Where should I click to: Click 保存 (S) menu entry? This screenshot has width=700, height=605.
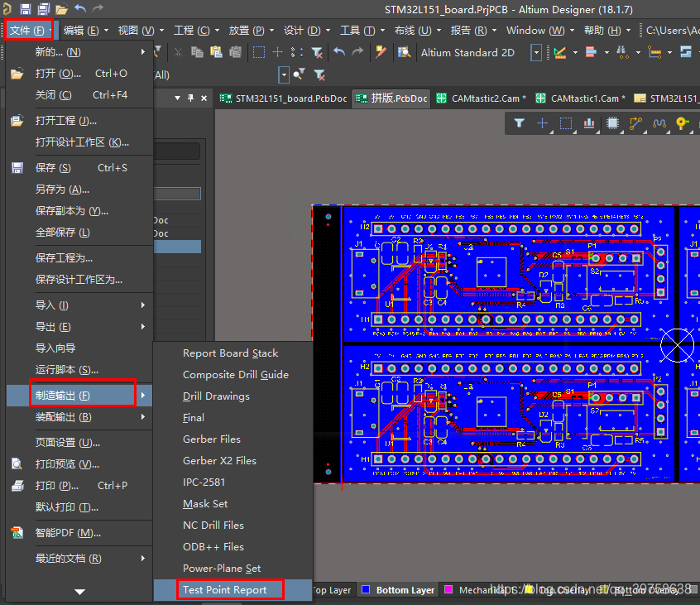(x=79, y=167)
